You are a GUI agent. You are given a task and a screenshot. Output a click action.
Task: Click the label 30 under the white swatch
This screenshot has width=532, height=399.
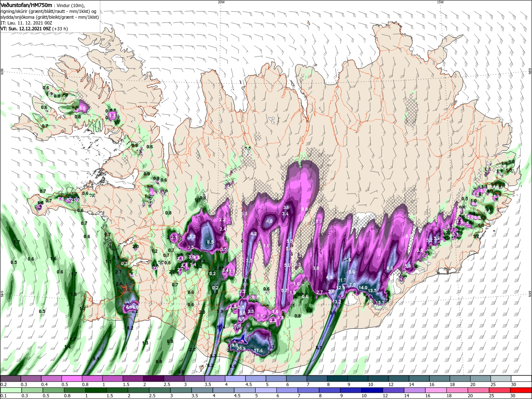514,384
